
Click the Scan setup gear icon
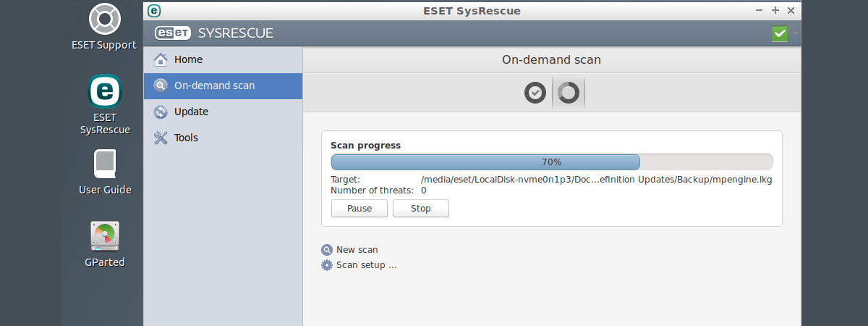(327, 265)
